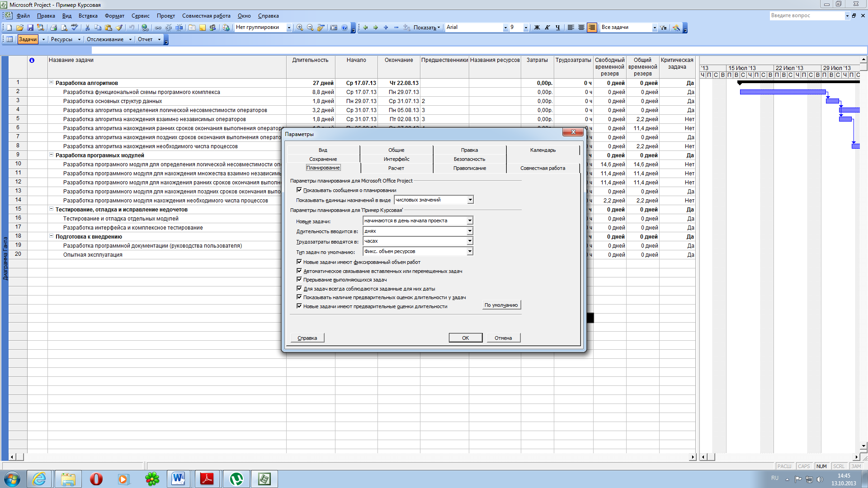Click the Copy icon in toolbar
This screenshot has width=868, height=488.
click(98, 28)
